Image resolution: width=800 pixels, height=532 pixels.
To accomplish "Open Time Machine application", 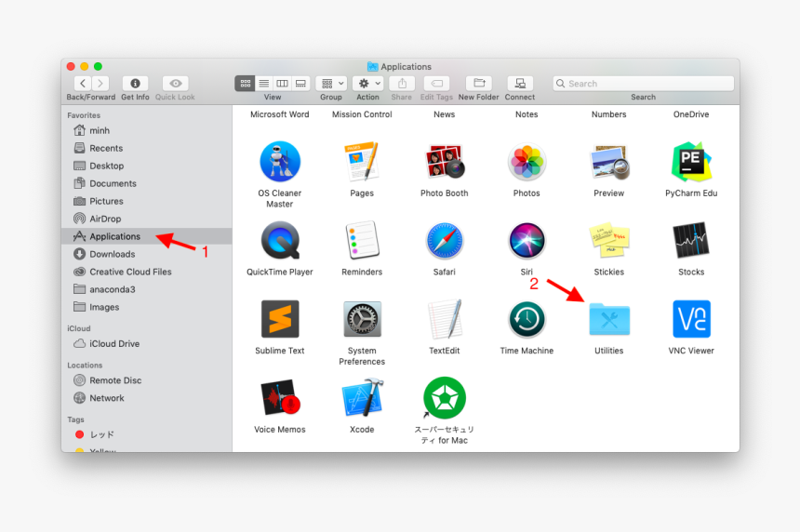I will click(x=527, y=320).
